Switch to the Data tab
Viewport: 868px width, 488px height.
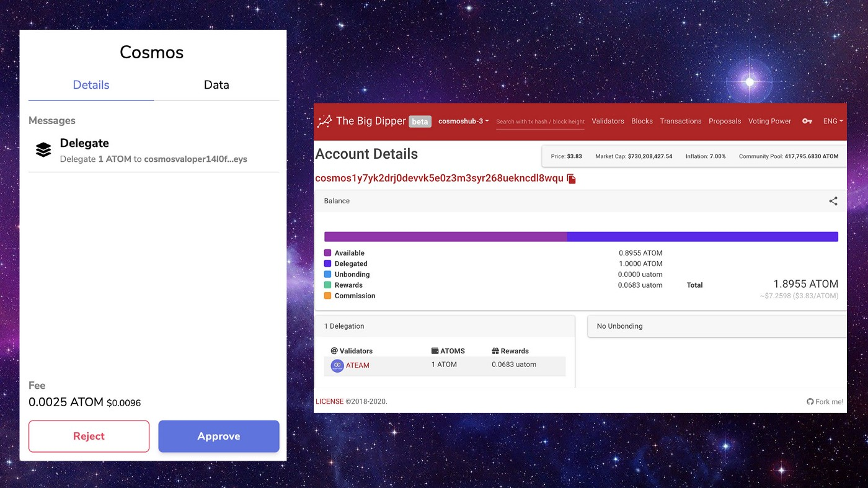pos(216,86)
